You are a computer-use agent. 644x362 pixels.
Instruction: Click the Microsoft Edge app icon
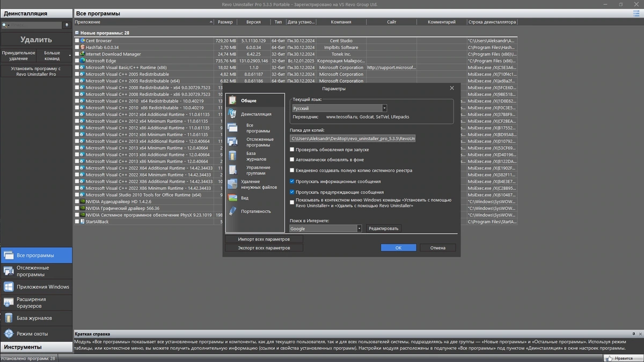tap(82, 61)
